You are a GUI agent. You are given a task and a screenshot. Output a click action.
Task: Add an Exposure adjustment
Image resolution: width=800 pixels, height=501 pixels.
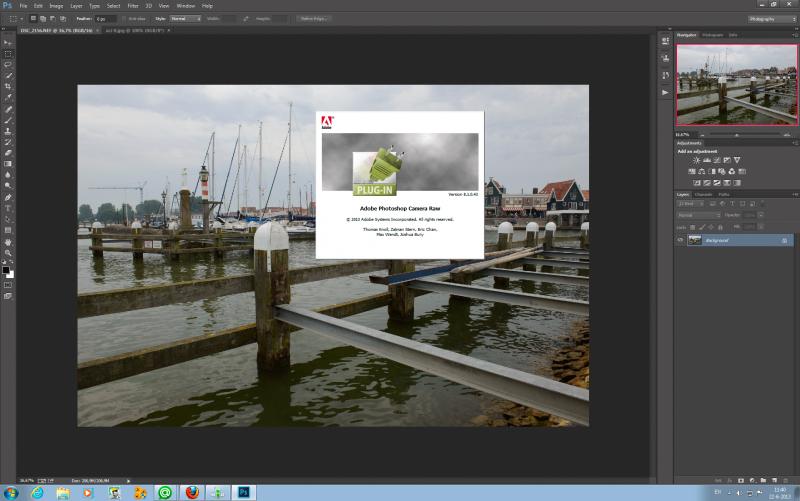(727, 160)
